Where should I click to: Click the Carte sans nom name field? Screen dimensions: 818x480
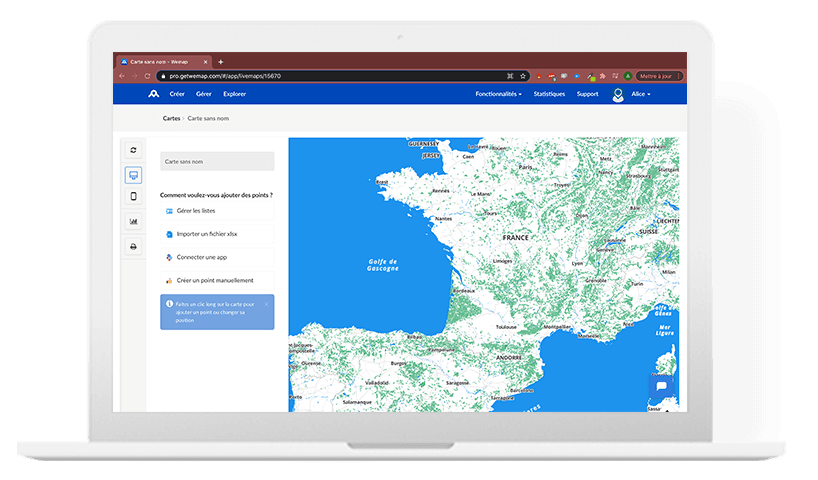coord(217,162)
